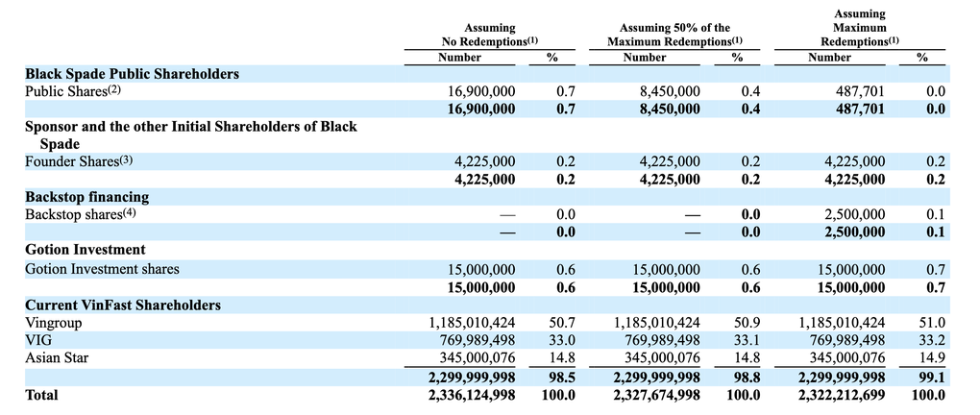This screenshot has width=980, height=415.
Task: Click the 'Sponsor and the other Initial Shareholders' heading
Action: click(x=190, y=135)
